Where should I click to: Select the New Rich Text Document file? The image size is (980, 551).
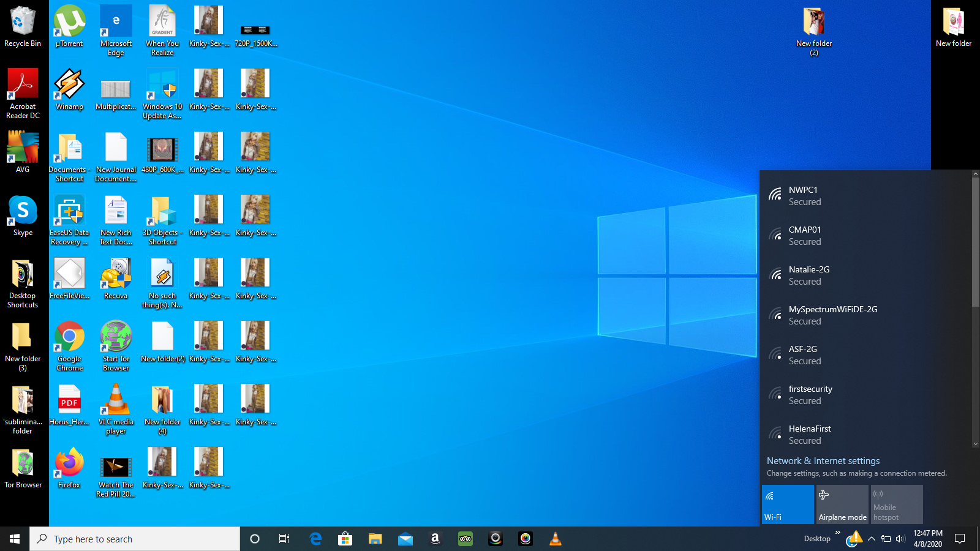[x=116, y=220]
